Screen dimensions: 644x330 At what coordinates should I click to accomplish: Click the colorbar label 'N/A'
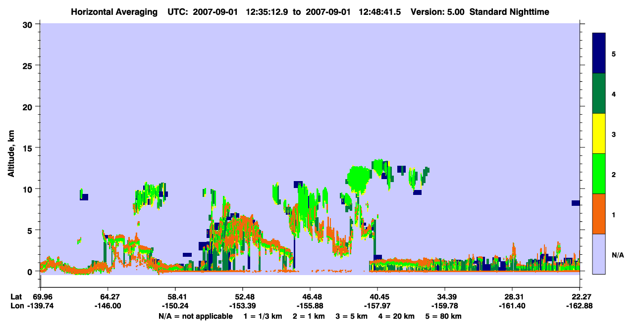(x=618, y=255)
